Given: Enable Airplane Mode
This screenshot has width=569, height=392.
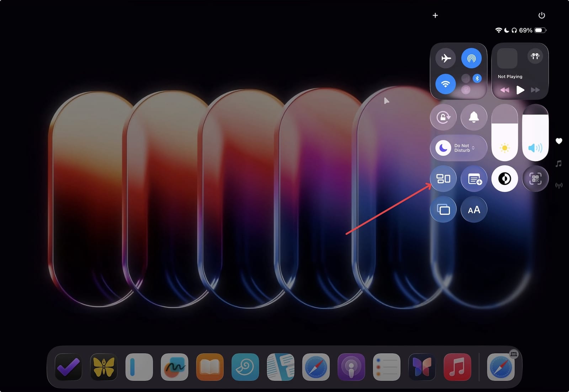Looking at the screenshot, I should (445, 58).
